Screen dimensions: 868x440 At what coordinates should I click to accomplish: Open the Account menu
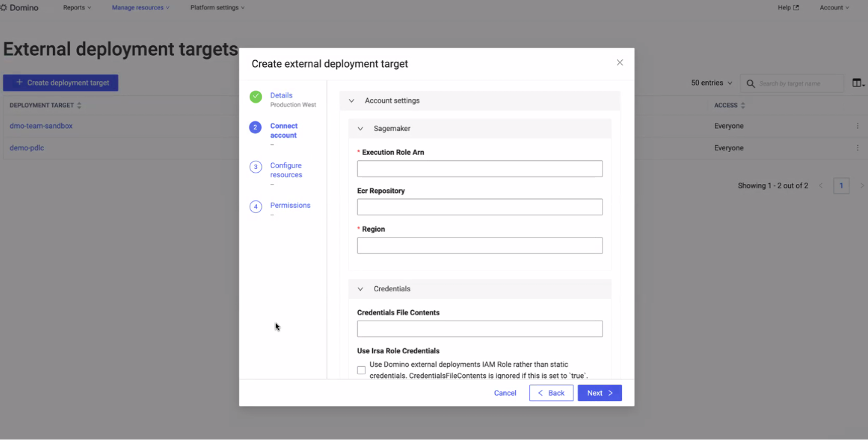tap(834, 8)
